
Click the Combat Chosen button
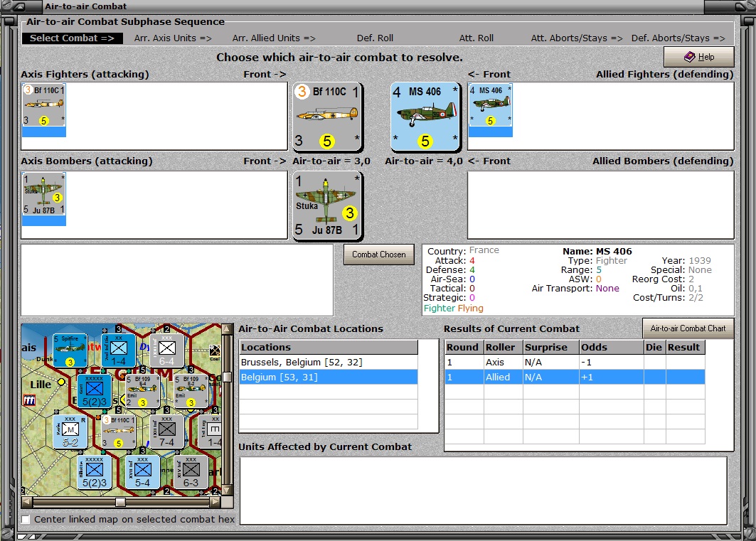(x=379, y=255)
